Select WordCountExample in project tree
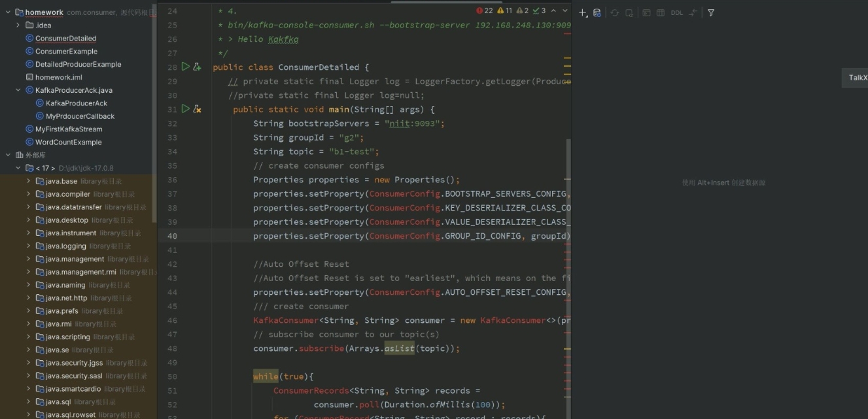 pyautogui.click(x=68, y=142)
